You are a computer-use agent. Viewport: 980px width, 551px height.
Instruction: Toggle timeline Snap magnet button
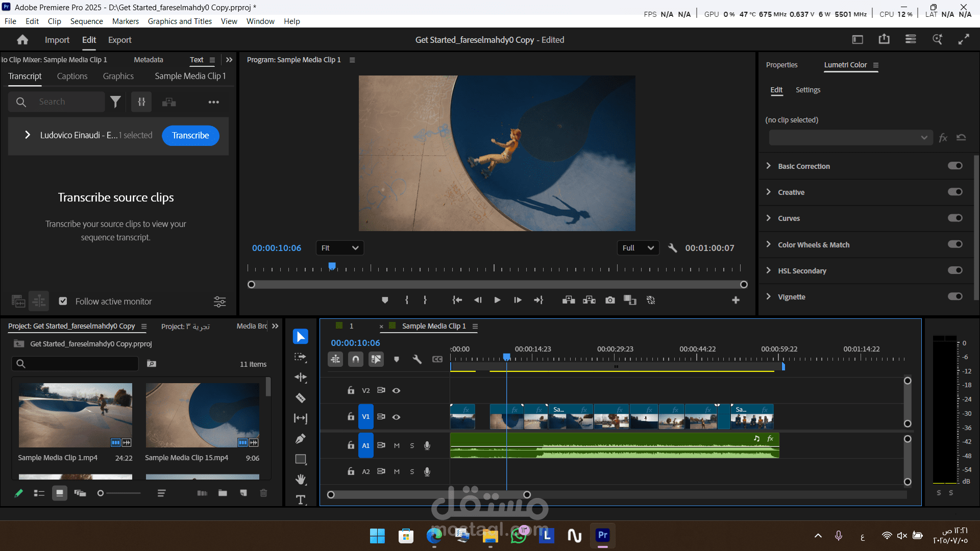(356, 359)
